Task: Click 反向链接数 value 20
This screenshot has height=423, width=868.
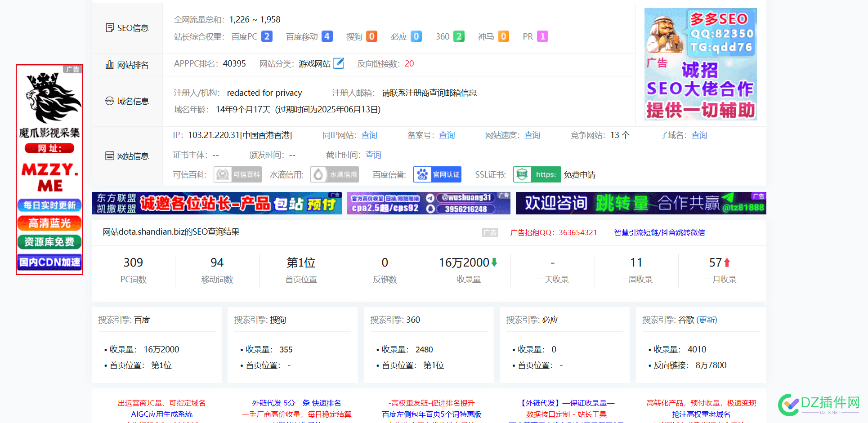Action: (409, 63)
